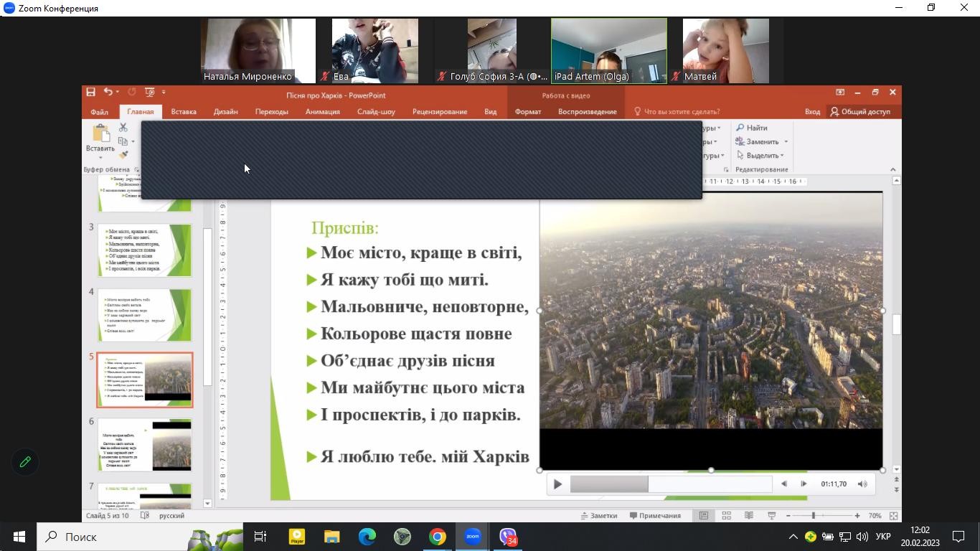Toggle the Примечания comments pane
This screenshot has height=551, width=980.
655,516
